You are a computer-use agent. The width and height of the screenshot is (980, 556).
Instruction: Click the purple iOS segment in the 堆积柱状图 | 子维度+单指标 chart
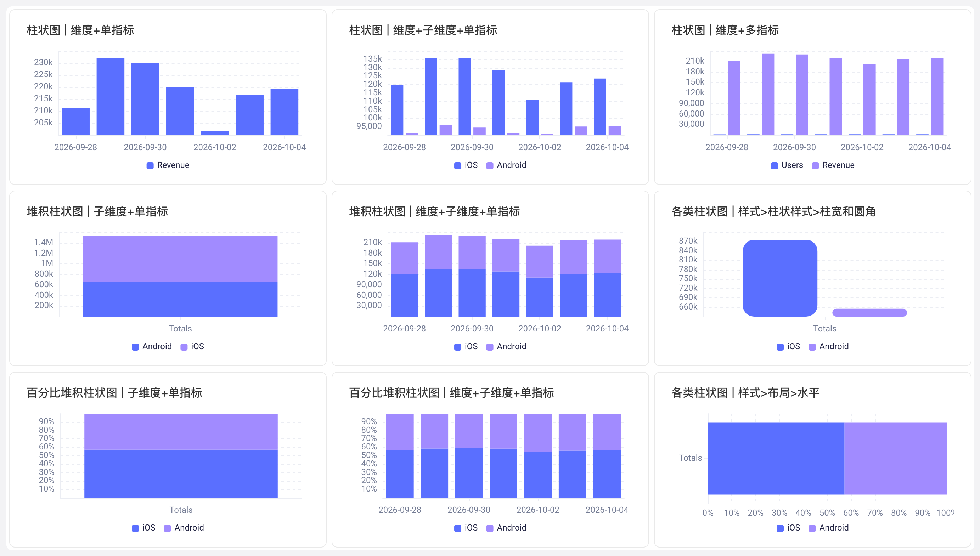click(x=180, y=259)
